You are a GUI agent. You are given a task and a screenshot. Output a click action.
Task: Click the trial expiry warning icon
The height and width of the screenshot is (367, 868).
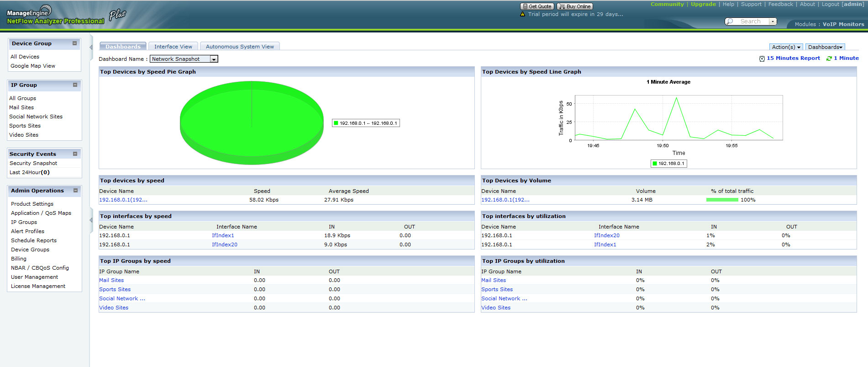tap(523, 14)
